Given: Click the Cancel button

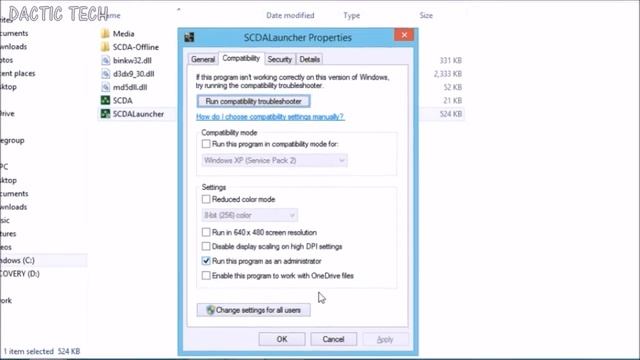Looking at the screenshot, I should (333, 339).
